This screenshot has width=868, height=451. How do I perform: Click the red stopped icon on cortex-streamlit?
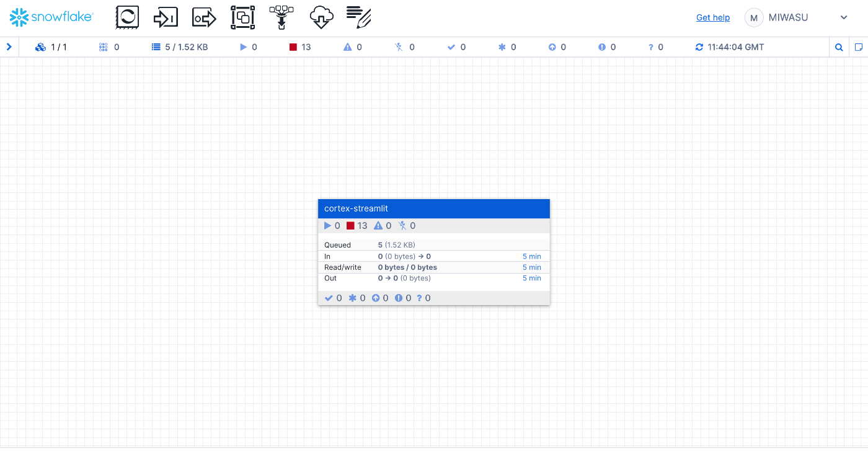[x=350, y=226]
